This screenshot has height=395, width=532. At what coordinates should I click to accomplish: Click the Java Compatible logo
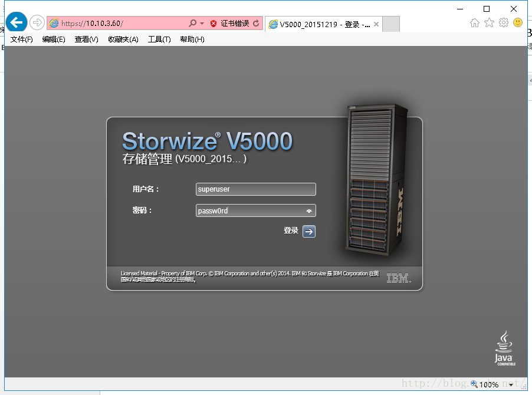click(504, 348)
